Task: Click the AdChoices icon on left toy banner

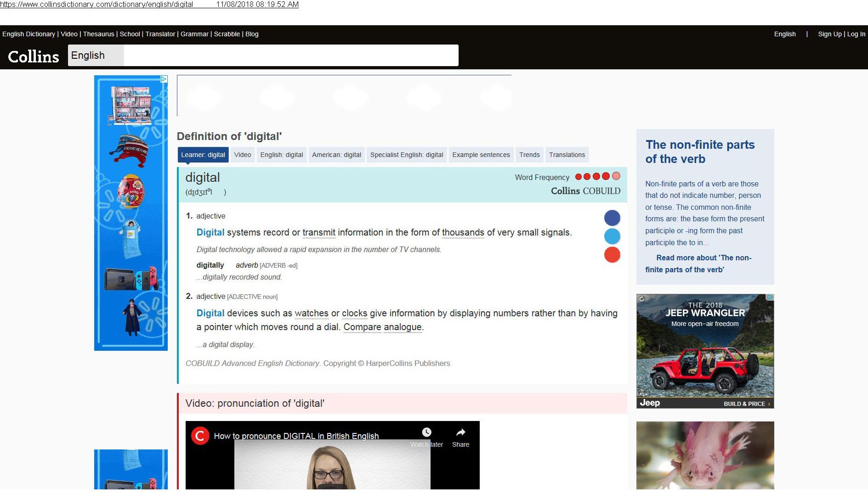Action: pos(163,79)
